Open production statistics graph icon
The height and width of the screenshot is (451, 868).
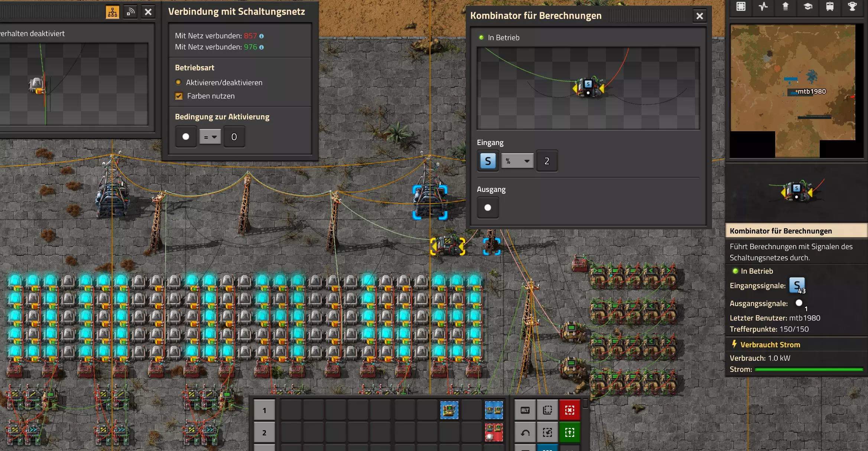[763, 6]
